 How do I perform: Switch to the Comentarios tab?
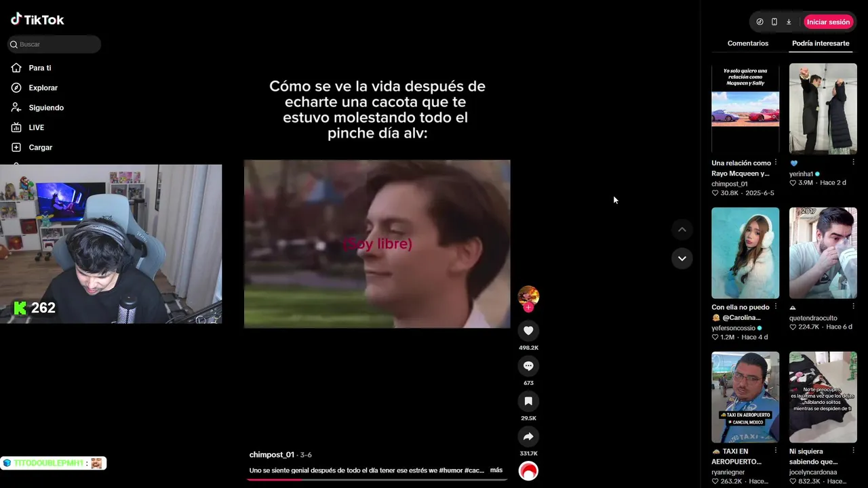(x=748, y=43)
